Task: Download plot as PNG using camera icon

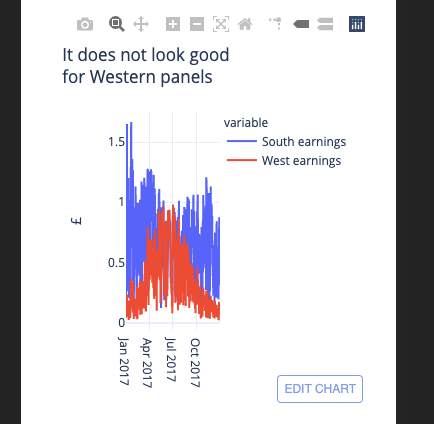Action: (x=85, y=24)
